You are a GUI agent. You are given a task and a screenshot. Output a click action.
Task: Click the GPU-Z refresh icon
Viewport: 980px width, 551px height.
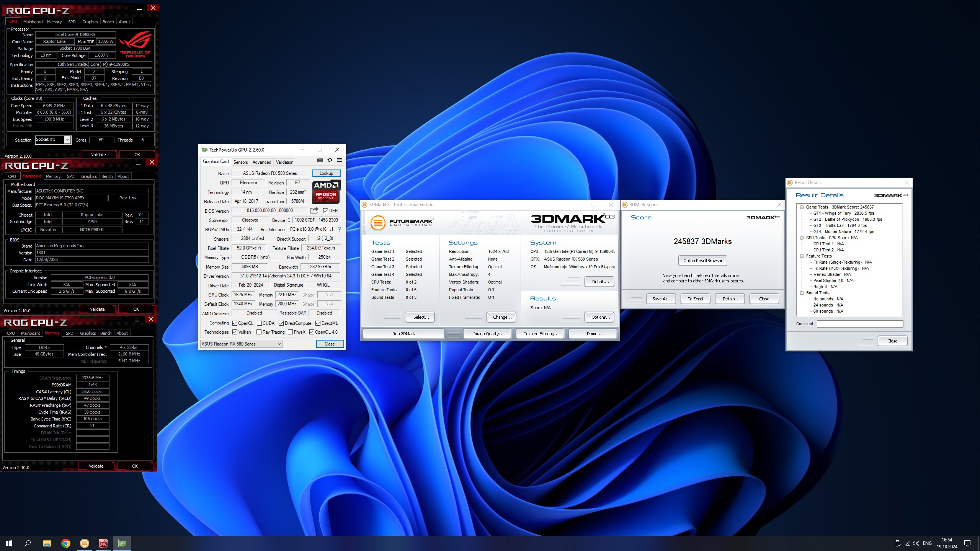(330, 160)
